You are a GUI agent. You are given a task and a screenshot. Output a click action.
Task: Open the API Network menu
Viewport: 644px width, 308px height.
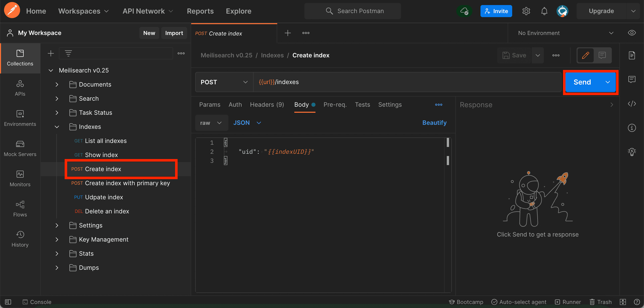[148, 11]
